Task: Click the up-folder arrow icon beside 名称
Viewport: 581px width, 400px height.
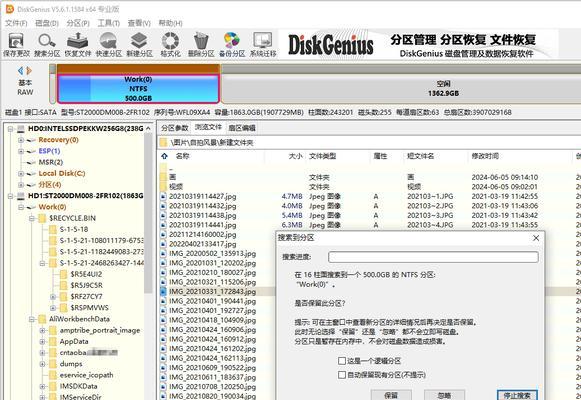Action: 164,156
